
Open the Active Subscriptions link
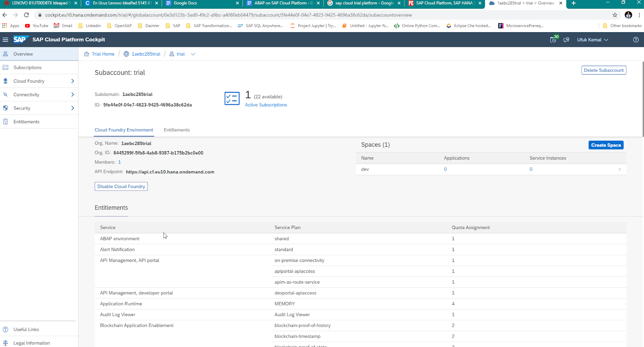pyautogui.click(x=266, y=105)
